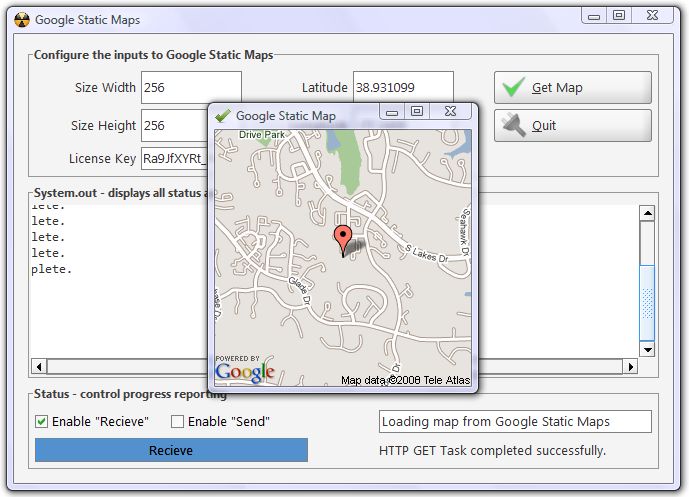Image resolution: width=689 pixels, height=497 pixels.
Task: Click the blue Recieve progress bar
Action: 171,450
